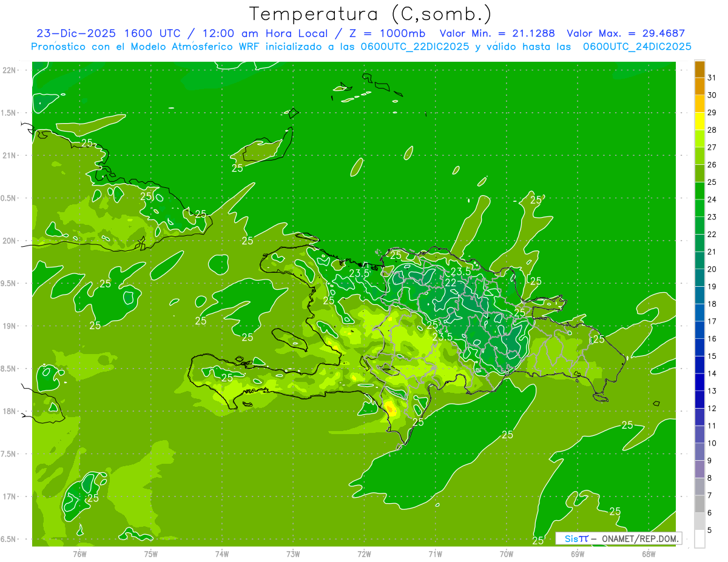
Task: Click the legend value 24
Action: (712, 199)
